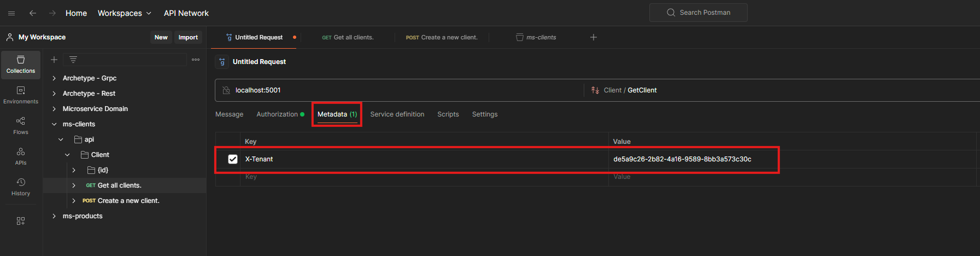This screenshot has width=980, height=256.
Task: Expand the {id} folder
Action: click(74, 170)
